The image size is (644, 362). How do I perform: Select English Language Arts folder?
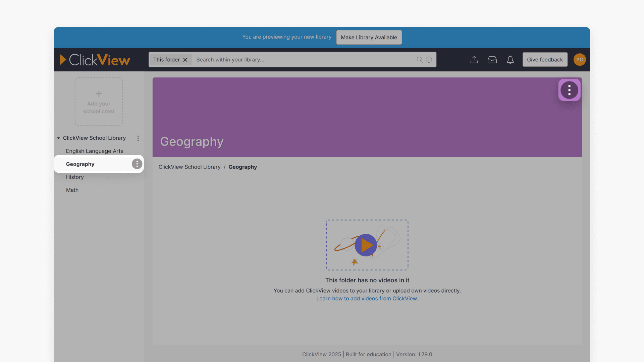tap(95, 151)
